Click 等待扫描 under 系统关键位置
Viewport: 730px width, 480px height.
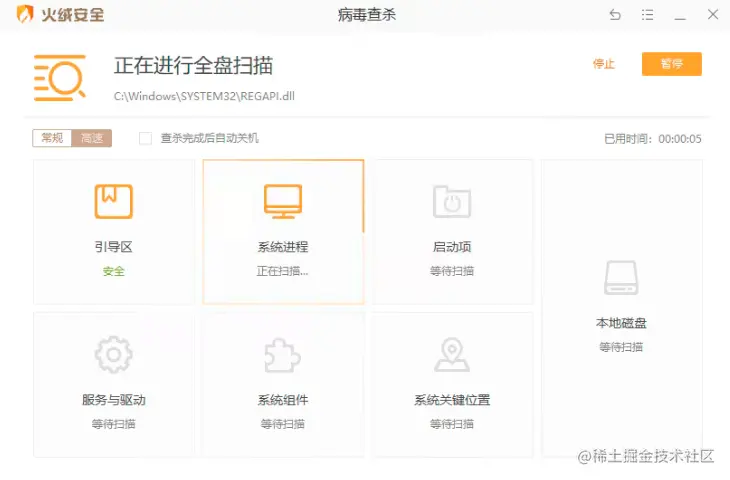[x=452, y=424]
